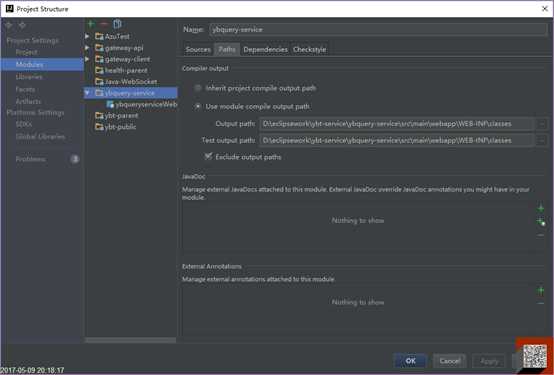Screen dimensions: 554x375
Task: Add a new module with plus icon
Action: tap(91, 24)
